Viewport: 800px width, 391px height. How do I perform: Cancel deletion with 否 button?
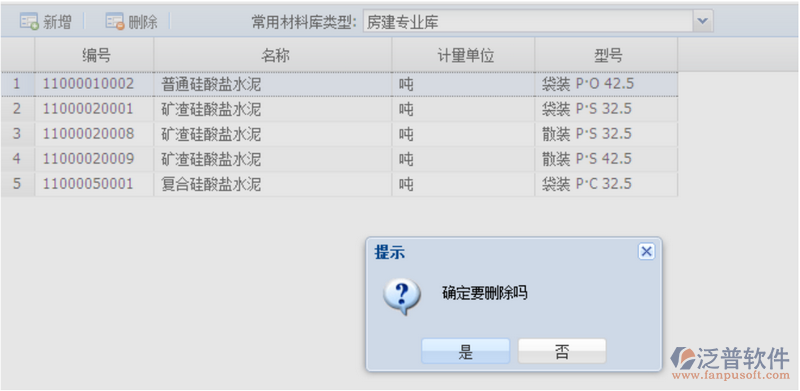(x=562, y=351)
